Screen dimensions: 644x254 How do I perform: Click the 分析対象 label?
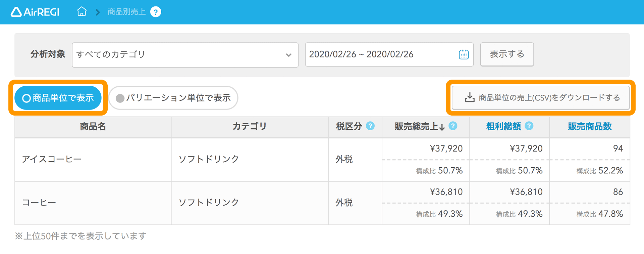click(x=48, y=54)
